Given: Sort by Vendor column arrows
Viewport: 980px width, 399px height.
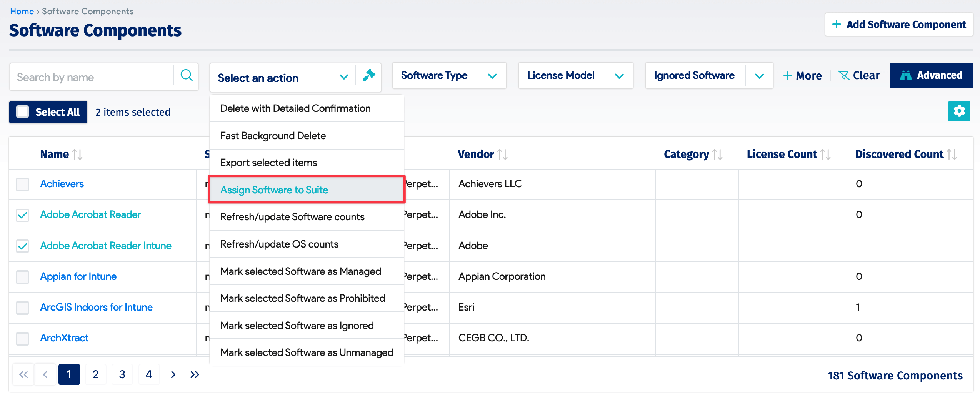Looking at the screenshot, I should click(502, 155).
